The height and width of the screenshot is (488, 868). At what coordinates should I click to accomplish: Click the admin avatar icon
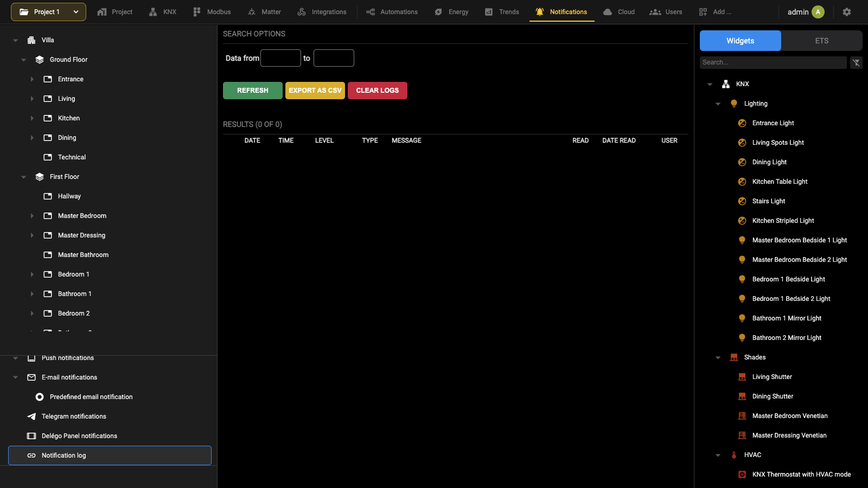coord(818,12)
